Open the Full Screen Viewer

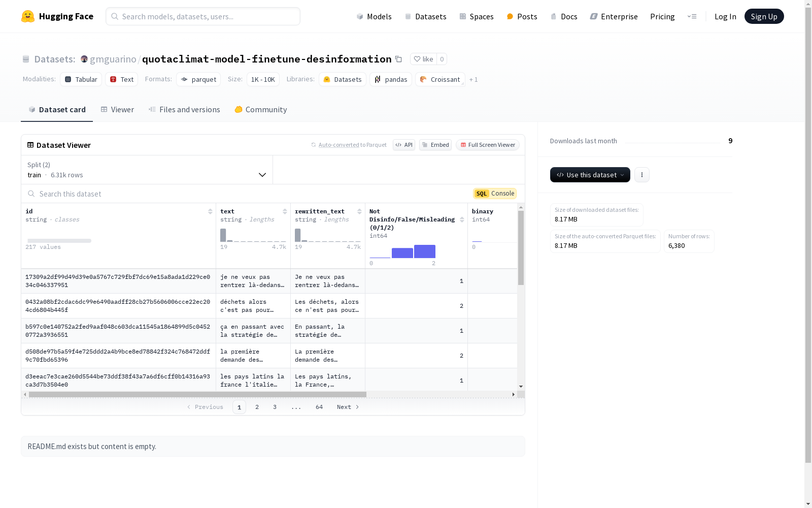tap(487, 145)
